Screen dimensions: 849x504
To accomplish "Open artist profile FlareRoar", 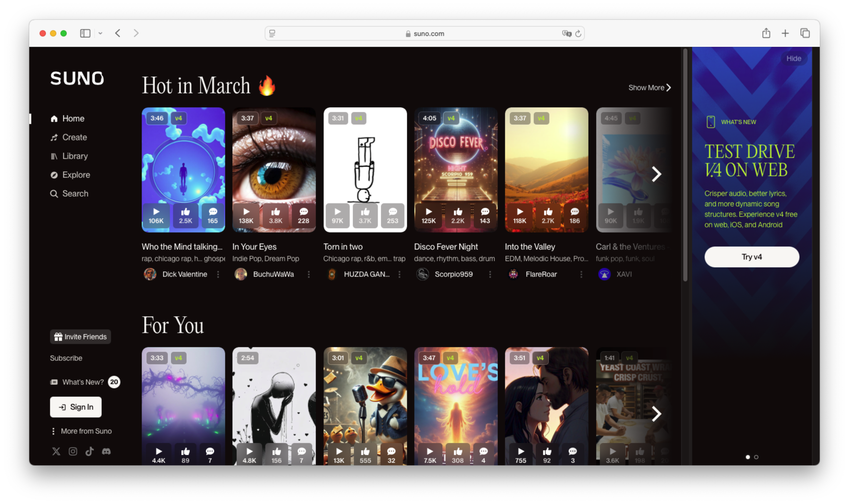I will [x=541, y=274].
